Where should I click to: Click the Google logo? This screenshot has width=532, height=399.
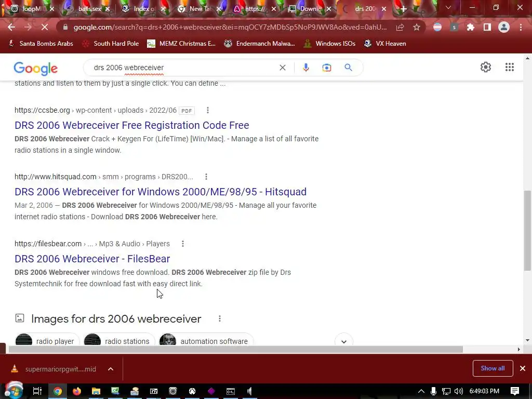click(x=36, y=68)
